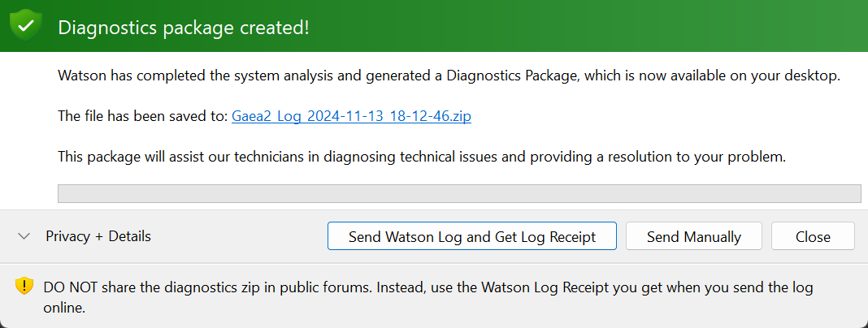
Task: Click the "Diagnostics package created!" heading
Action: [x=184, y=27]
